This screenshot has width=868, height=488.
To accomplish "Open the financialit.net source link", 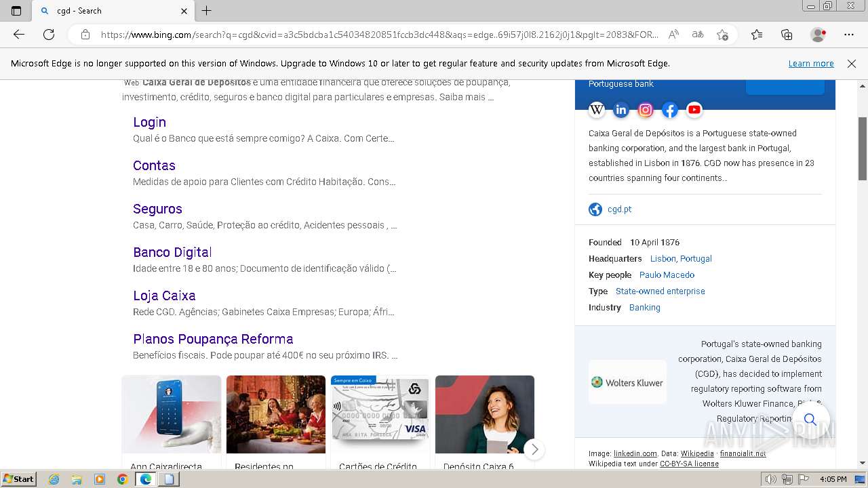I will tap(743, 453).
